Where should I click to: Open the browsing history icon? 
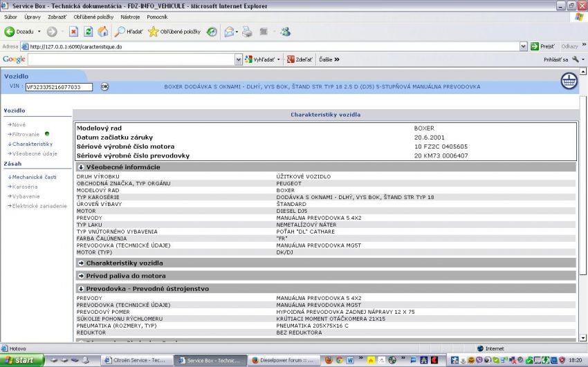tap(212, 32)
